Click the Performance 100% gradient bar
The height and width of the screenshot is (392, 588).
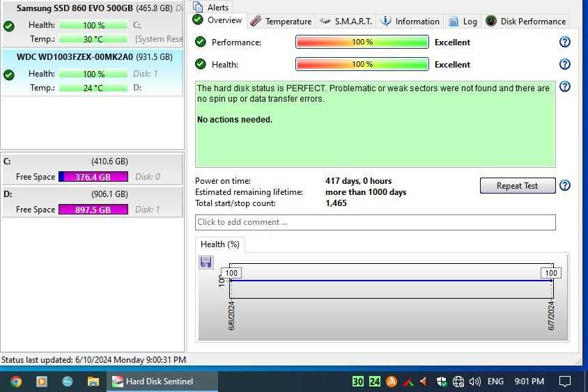point(362,42)
